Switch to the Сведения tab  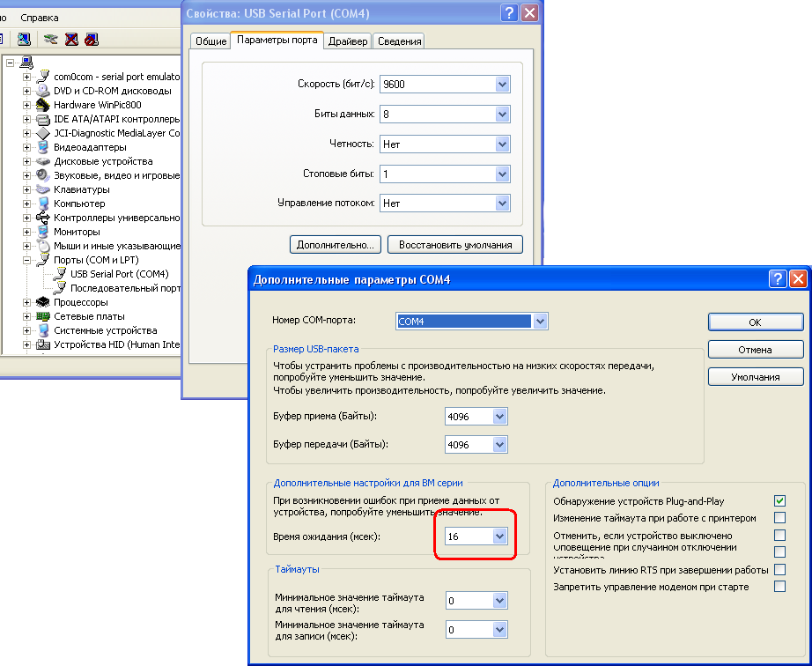click(399, 41)
